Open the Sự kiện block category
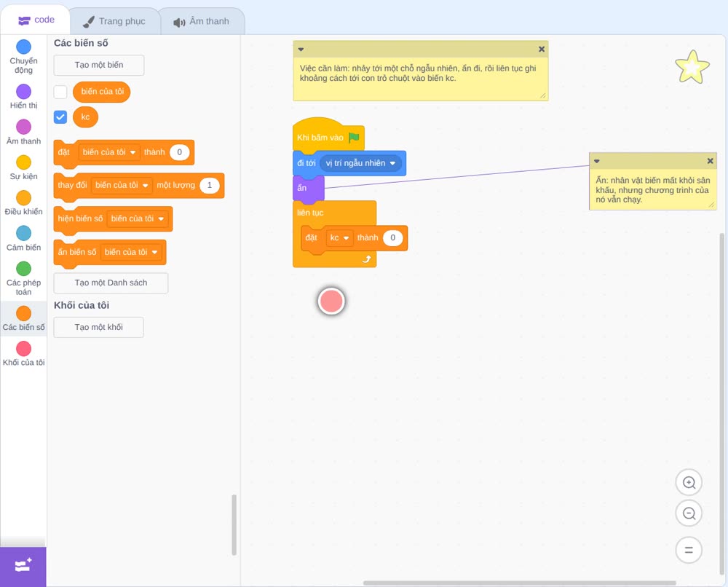 (x=24, y=168)
